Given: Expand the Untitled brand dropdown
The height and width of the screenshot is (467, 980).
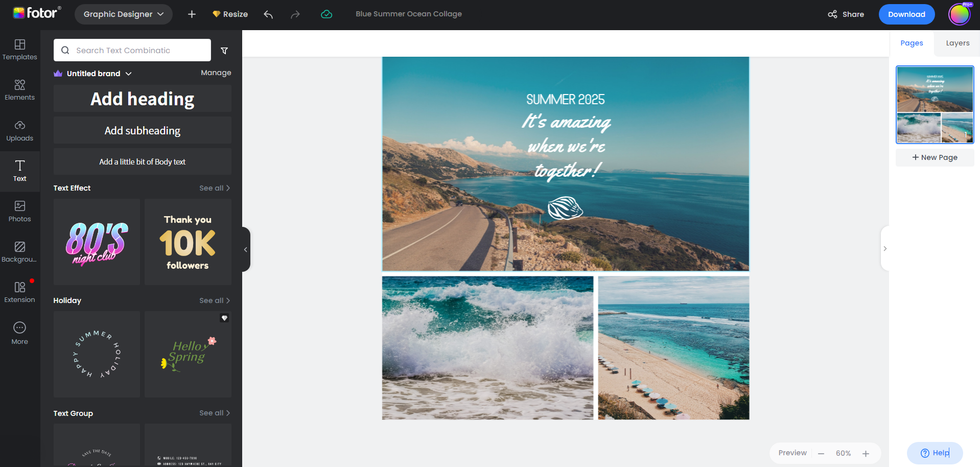Looking at the screenshot, I should pyautogui.click(x=99, y=74).
